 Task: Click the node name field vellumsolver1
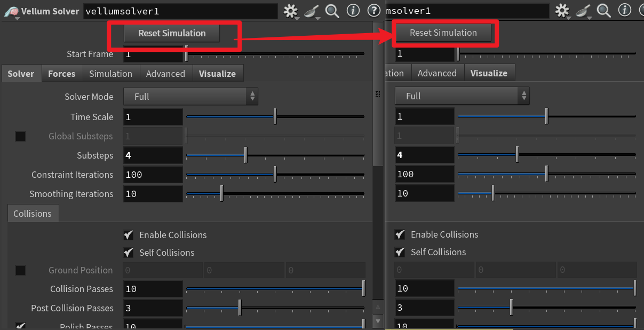pos(180,11)
